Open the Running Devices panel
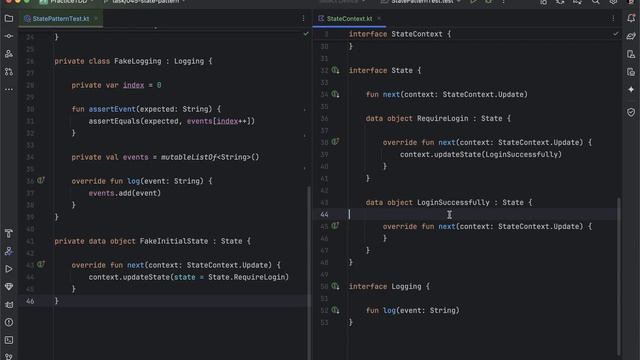Screen dimensions: 640x360 pos(631,72)
